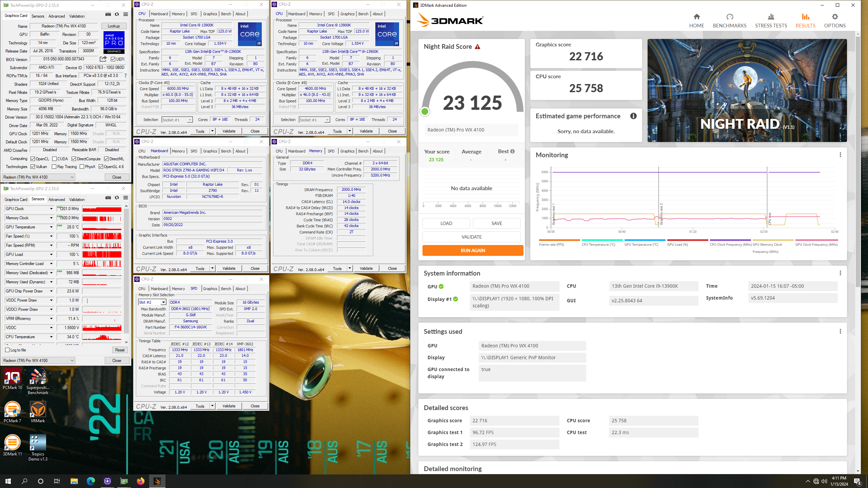Switch to the Advanced tab in the GPU-Z Graphics Card window
Image resolution: width=868 pixels, height=488 pixels.
coord(57,16)
